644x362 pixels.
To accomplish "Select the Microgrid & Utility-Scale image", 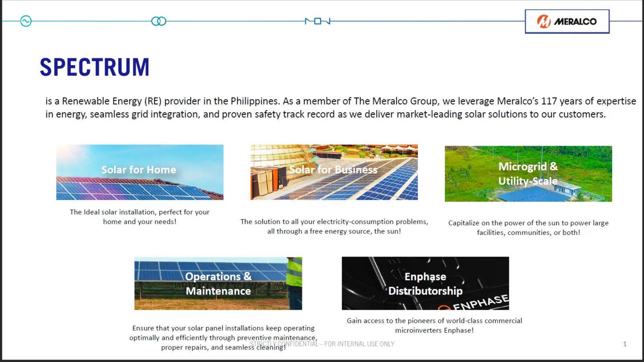I will click(528, 174).
